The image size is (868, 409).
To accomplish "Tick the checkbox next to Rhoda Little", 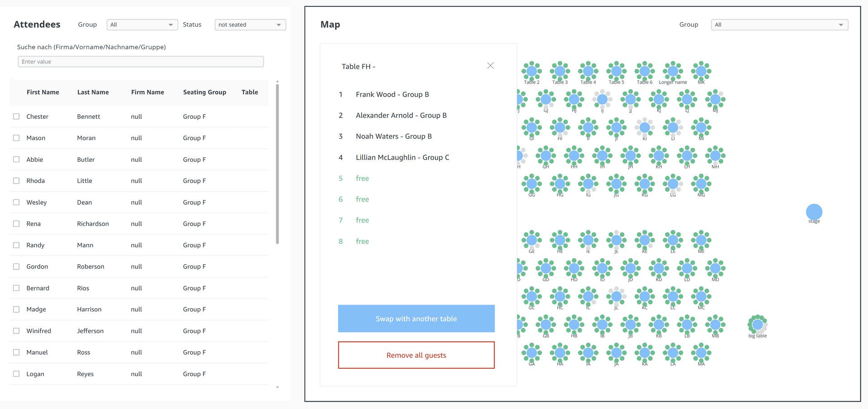I will click(x=16, y=181).
